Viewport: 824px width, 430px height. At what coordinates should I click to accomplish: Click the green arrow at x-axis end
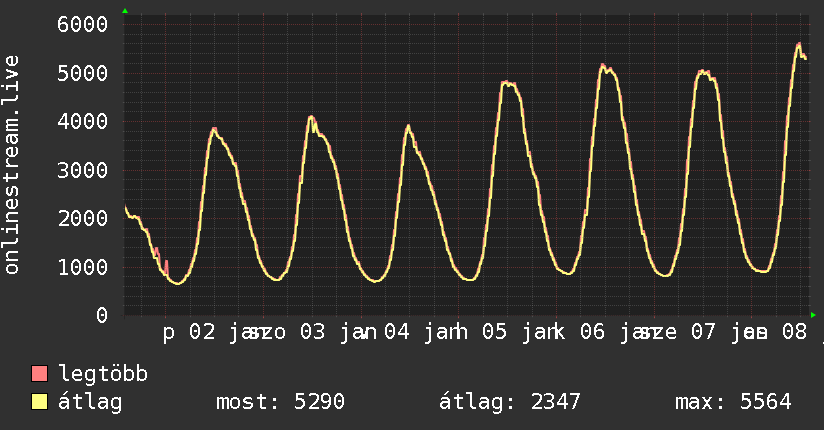tap(813, 315)
